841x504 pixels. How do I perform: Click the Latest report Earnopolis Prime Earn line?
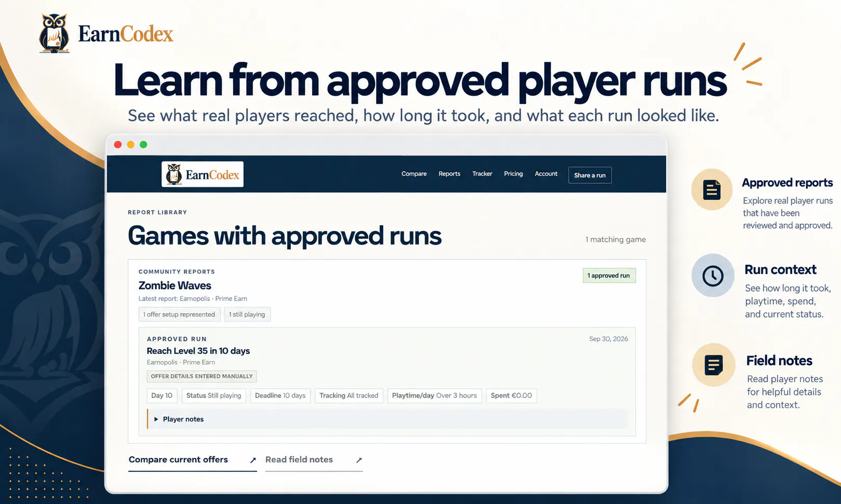[x=193, y=298]
